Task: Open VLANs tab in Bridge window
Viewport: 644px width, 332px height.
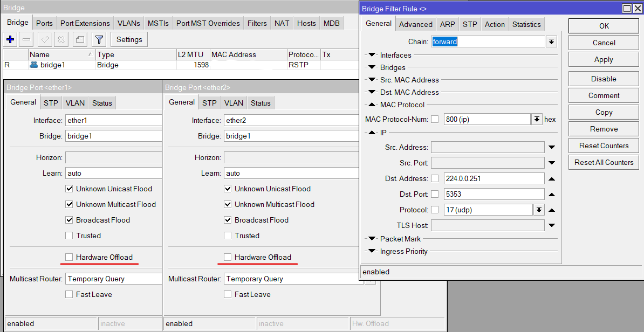Action: [128, 23]
